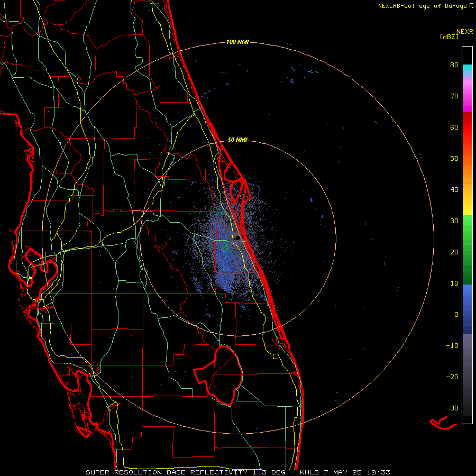
Task: Click the KMLB station identifier in caption
Action: pyautogui.click(x=309, y=472)
